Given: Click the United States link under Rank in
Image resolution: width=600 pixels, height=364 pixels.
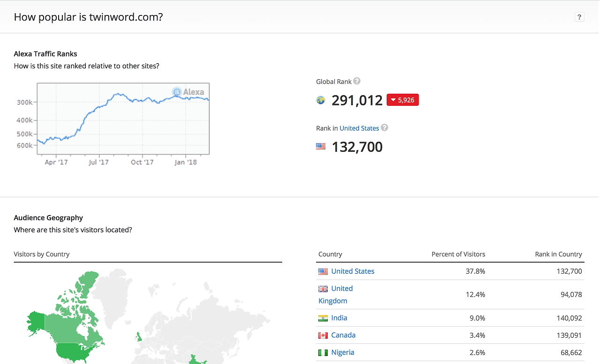Looking at the screenshot, I should [359, 128].
